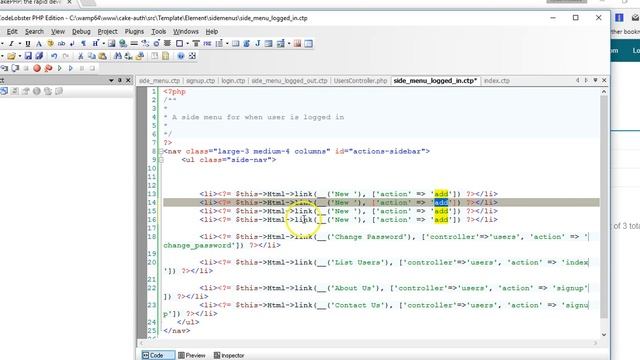Collapse the ul block at line 9
This screenshot has width=640, height=360.
[x=161, y=160]
